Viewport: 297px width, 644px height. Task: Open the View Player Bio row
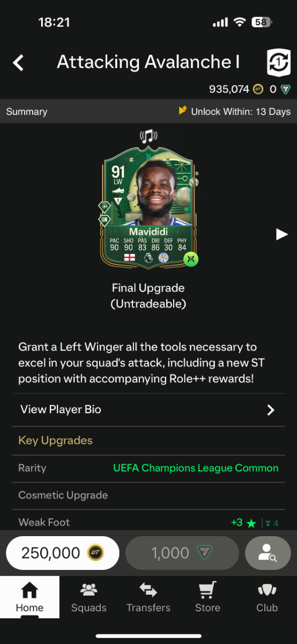tap(148, 410)
